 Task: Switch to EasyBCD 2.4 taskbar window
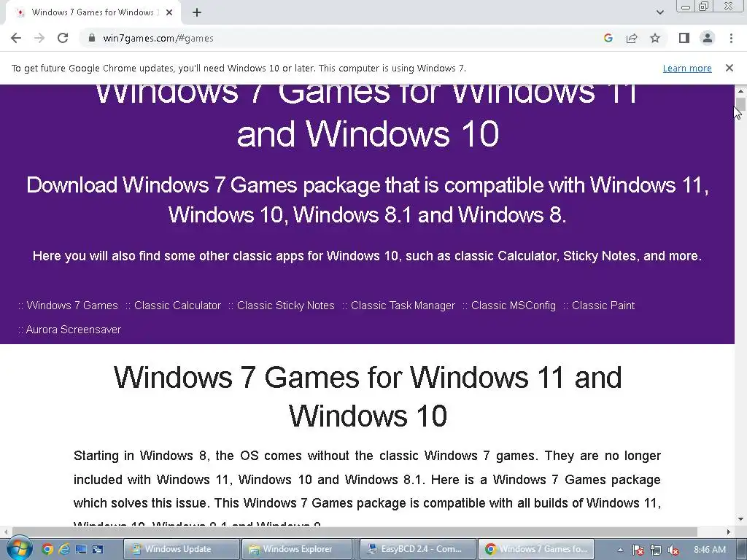pyautogui.click(x=417, y=549)
